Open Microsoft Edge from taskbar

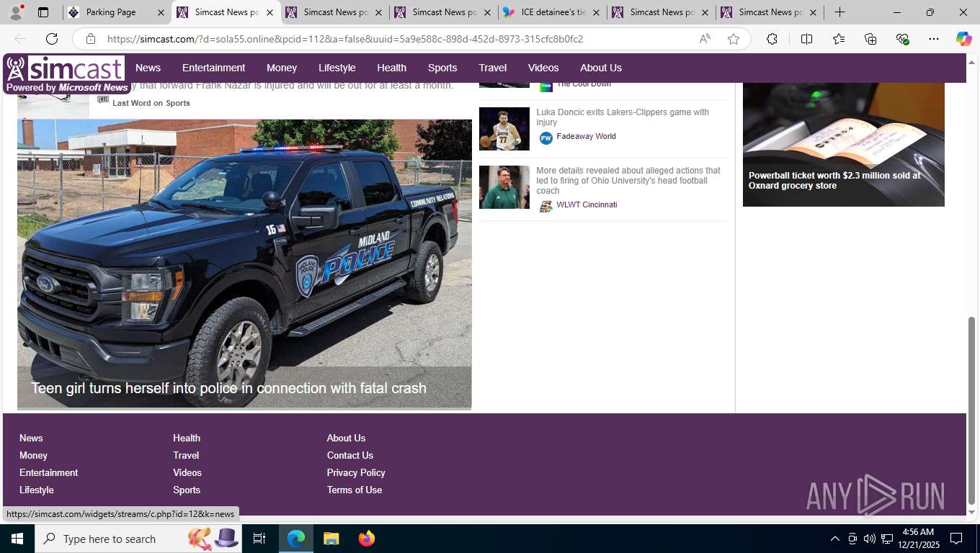click(x=296, y=539)
